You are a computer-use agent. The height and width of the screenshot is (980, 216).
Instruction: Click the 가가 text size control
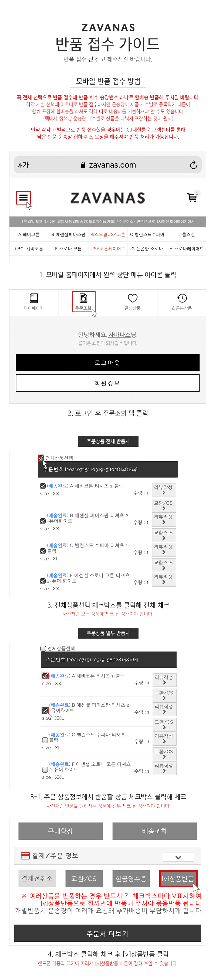coord(23,165)
